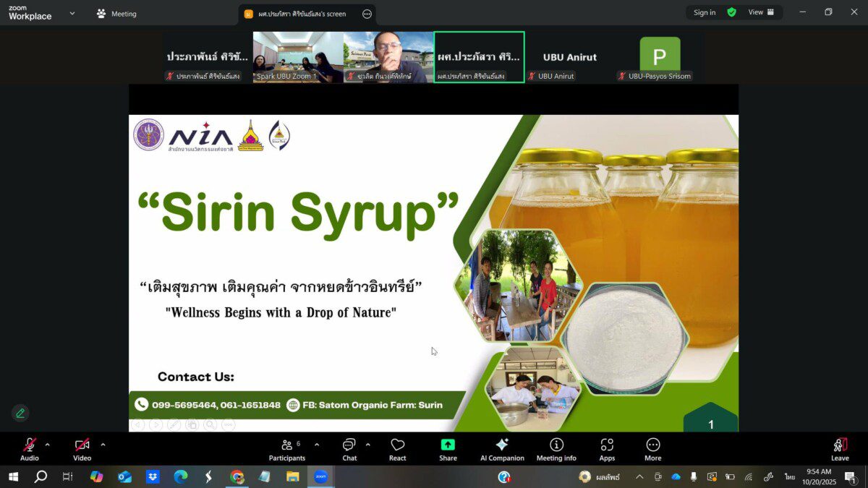Screen dimensions: 868x488
Task: Select UBU Anirut participant tile
Action: (569, 57)
